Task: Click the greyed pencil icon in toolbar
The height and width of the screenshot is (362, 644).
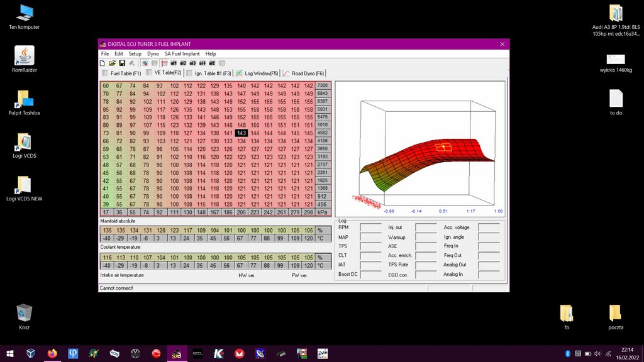Action: pyautogui.click(x=132, y=63)
